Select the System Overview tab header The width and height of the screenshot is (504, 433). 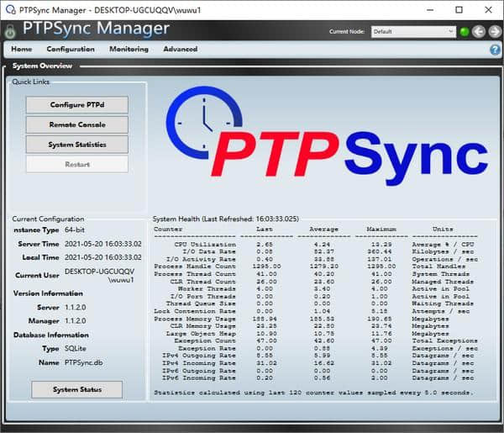(43, 66)
